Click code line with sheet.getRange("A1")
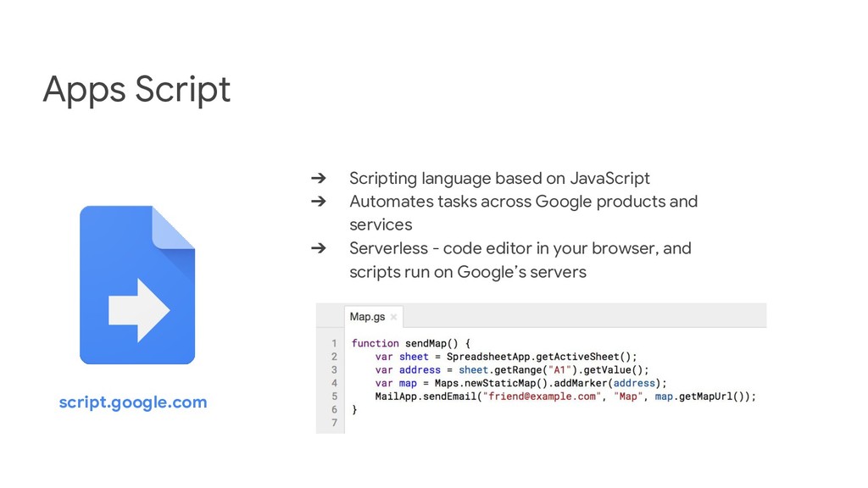The height and width of the screenshot is (488, 868). (x=512, y=369)
